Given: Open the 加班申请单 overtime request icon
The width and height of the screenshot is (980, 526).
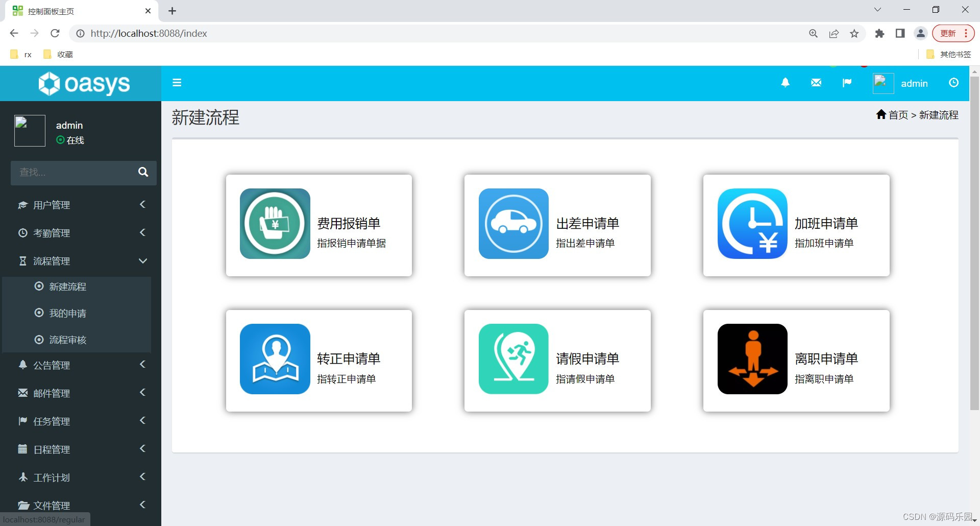Looking at the screenshot, I should pyautogui.click(x=751, y=224).
